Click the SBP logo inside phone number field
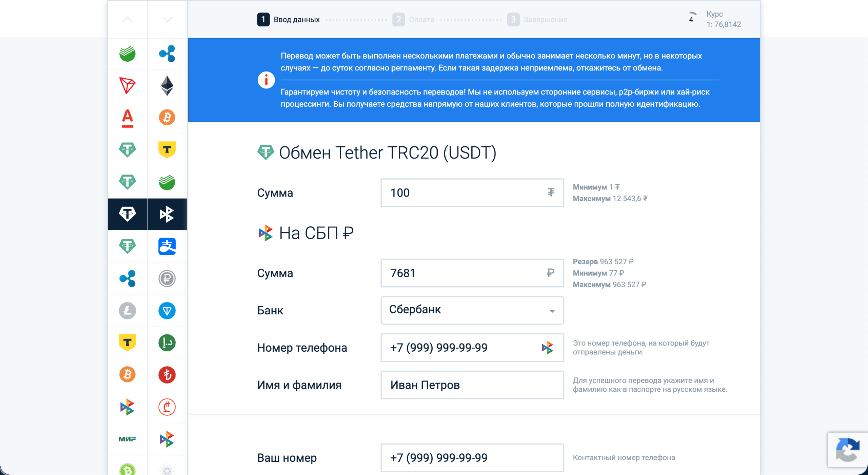 (547, 348)
